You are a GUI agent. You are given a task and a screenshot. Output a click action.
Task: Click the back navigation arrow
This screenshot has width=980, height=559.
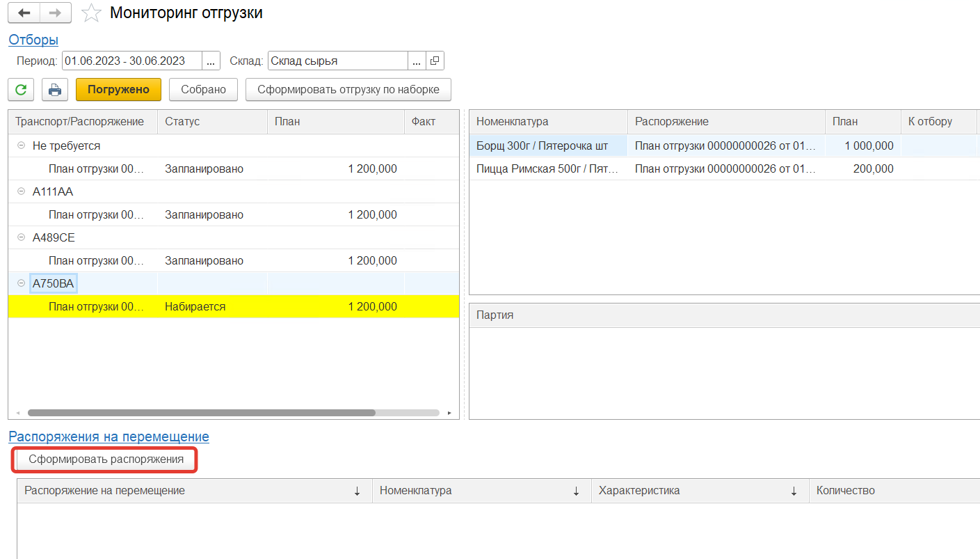click(x=24, y=13)
